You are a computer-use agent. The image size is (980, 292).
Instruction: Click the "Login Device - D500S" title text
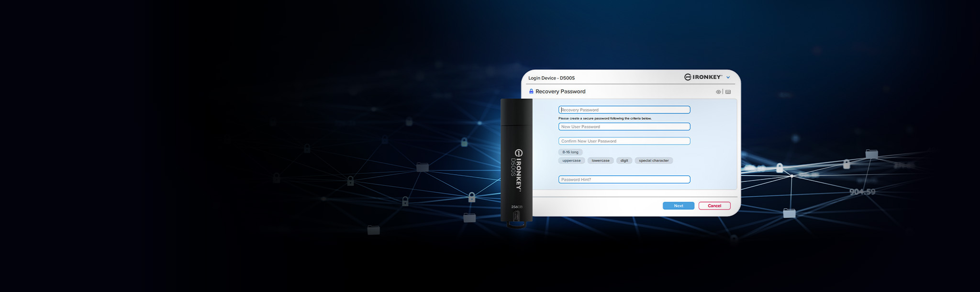(551, 78)
